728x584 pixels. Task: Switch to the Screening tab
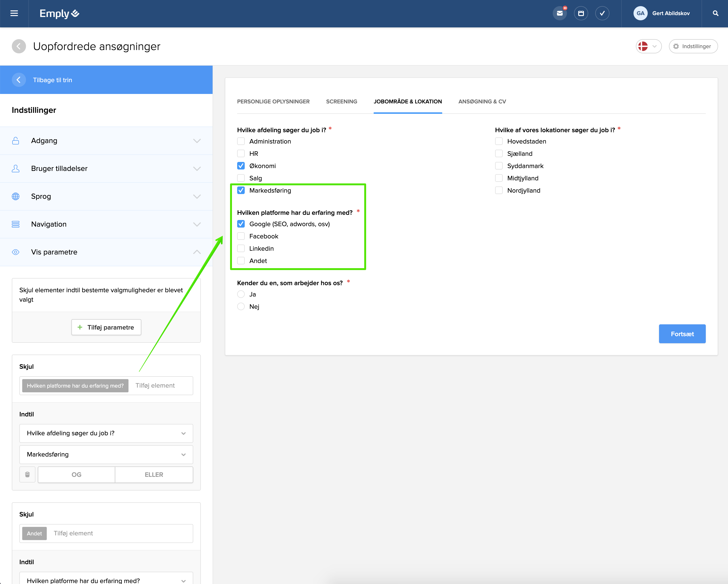pyautogui.click(x=341, y=102)
